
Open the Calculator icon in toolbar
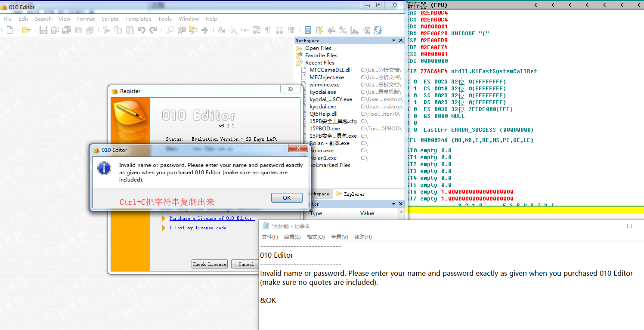[308, 30]
